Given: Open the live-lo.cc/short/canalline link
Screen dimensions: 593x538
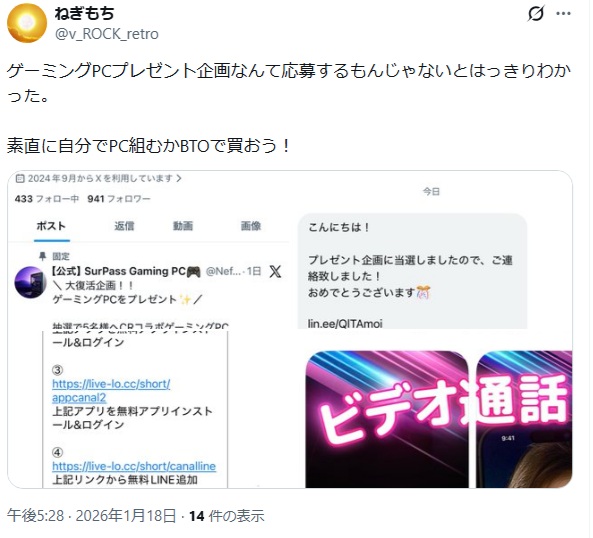Looking at the screenshot, I should point(134,466).
